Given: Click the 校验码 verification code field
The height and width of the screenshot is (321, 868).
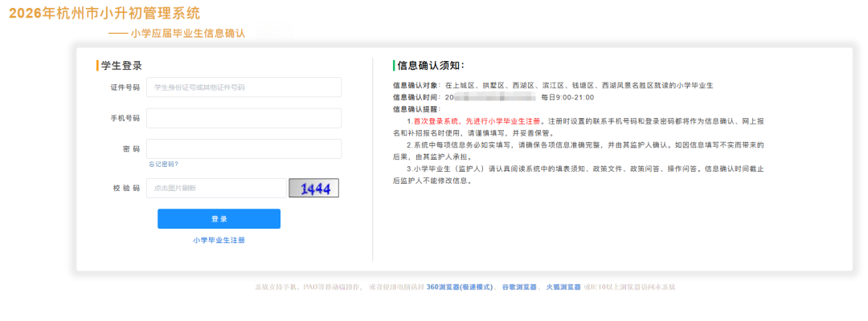Looking at the screenshot, I should coord(216,188).
